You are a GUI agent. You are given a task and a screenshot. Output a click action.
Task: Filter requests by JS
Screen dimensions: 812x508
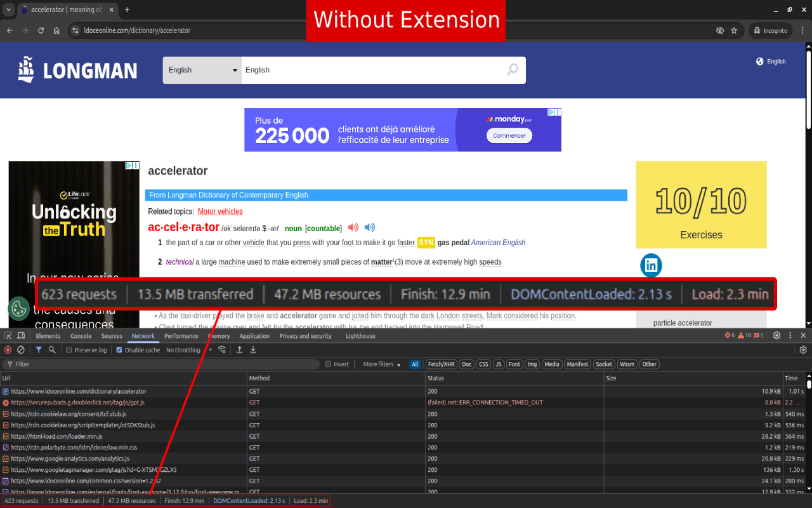coord(499,364)
